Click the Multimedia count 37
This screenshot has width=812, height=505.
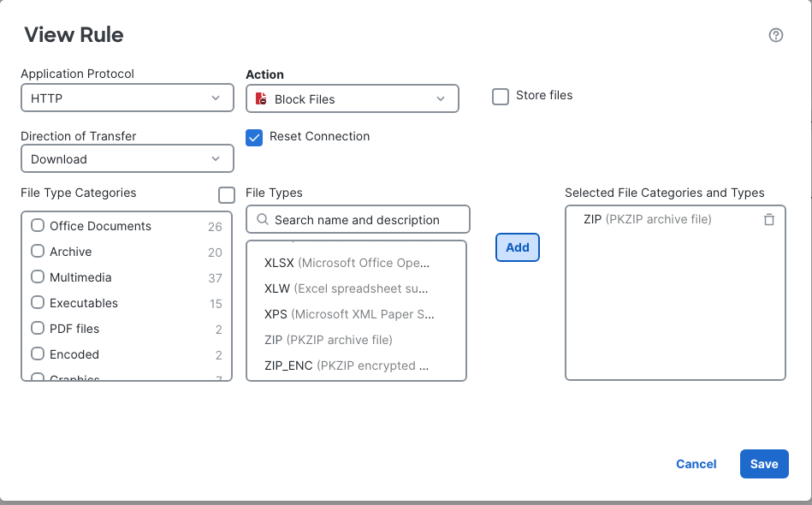[x=215, y=278]
